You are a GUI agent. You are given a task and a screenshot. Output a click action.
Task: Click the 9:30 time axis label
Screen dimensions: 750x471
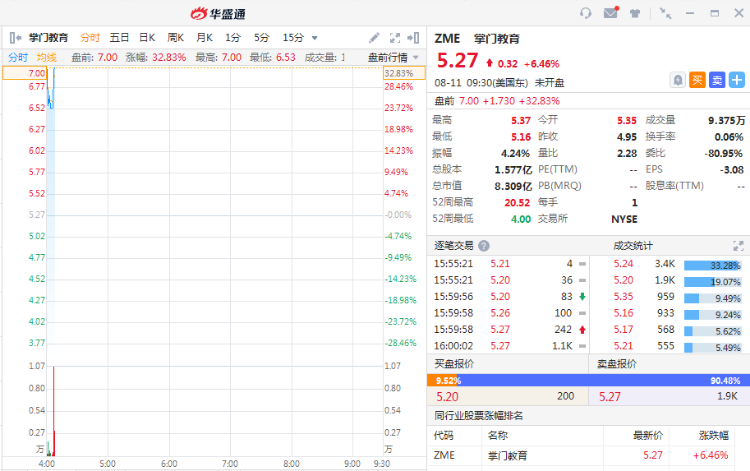point(382,464)
